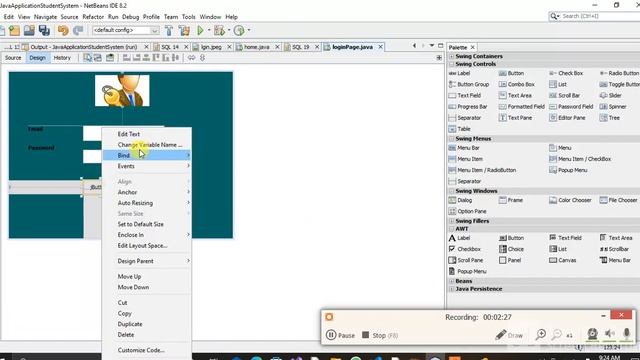Screen dimensions: 640x360
Task: Select the Swing Label palette item
Action: [x=460, y=73]
